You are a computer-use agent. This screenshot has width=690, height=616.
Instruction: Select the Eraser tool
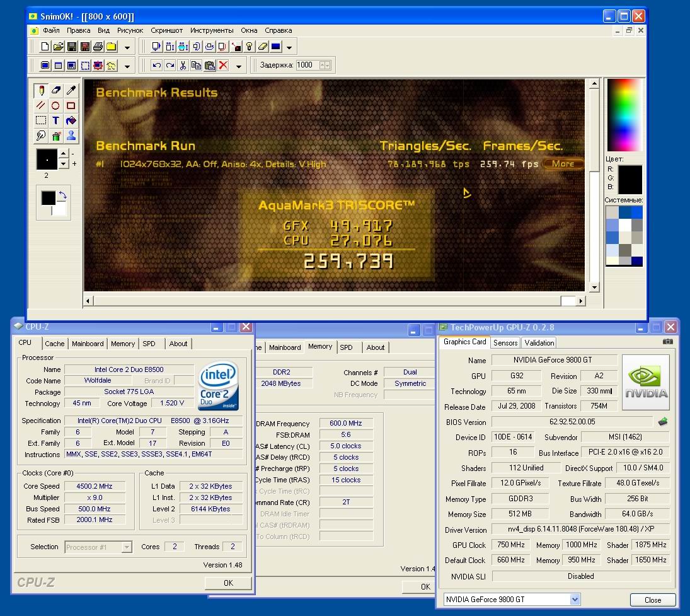click(56, 91)
